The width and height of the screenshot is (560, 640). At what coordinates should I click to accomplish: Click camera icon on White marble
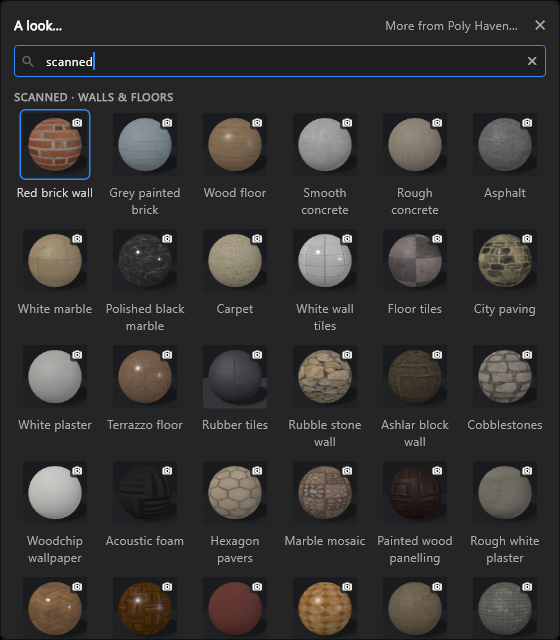[77, 238]
